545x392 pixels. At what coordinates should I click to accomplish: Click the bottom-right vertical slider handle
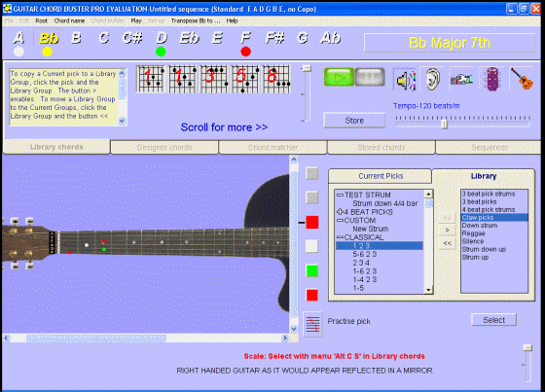coord(527,348)
